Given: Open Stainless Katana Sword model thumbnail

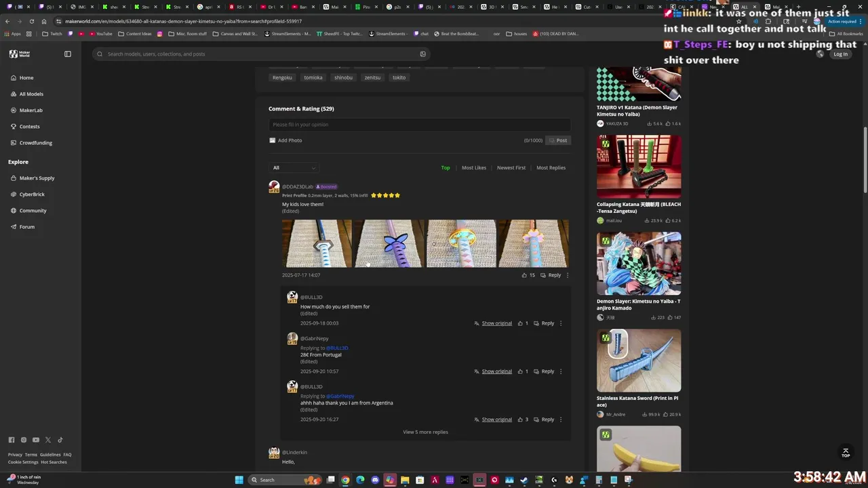Looking at the screenshot, I should 639,361.
